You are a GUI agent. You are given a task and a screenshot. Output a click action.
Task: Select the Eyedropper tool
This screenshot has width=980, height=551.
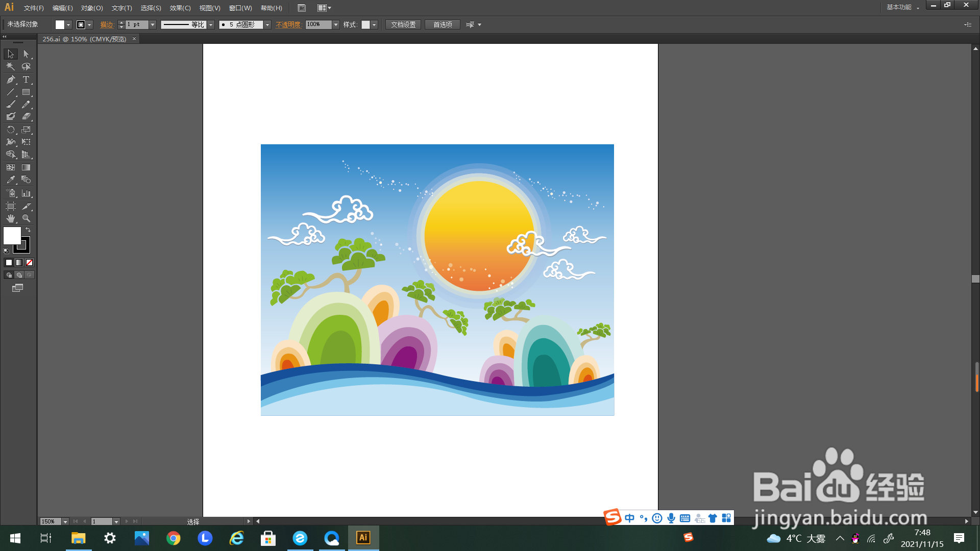tap(11, 180)
